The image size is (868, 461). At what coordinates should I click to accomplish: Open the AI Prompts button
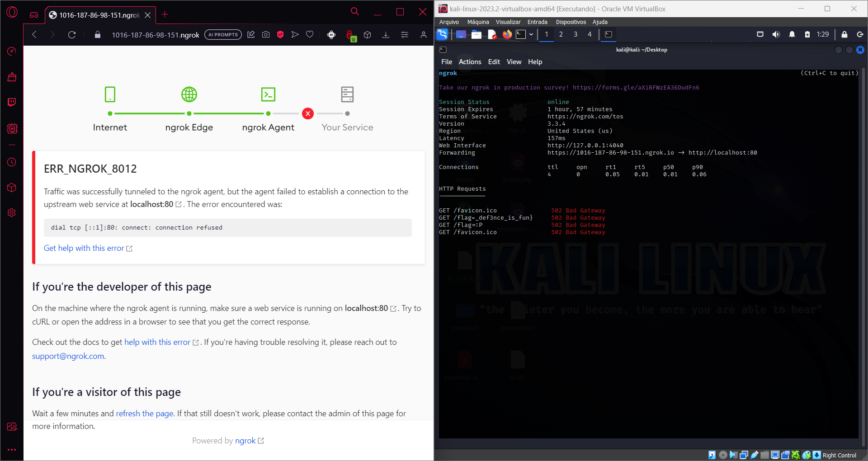tap(223, 35)
